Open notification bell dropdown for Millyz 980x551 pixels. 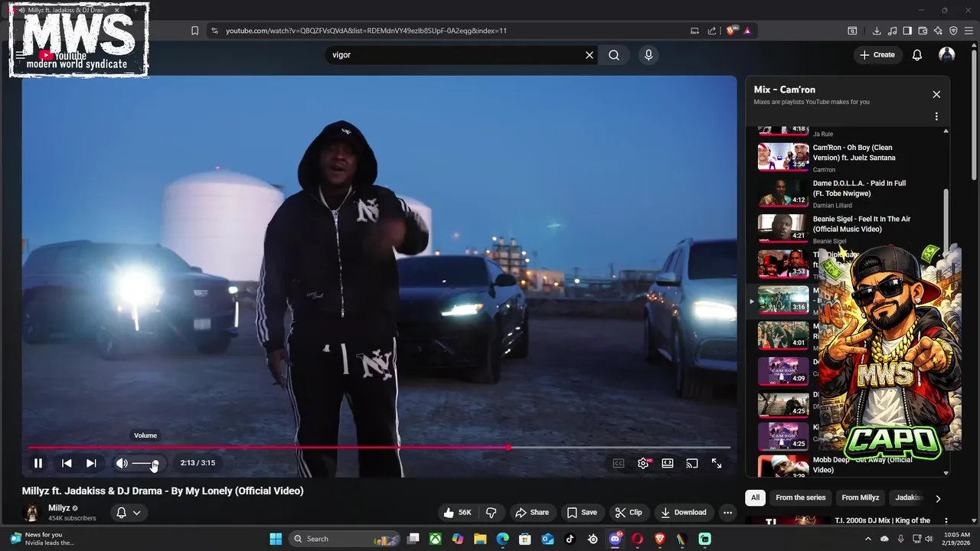coord(128,513)
